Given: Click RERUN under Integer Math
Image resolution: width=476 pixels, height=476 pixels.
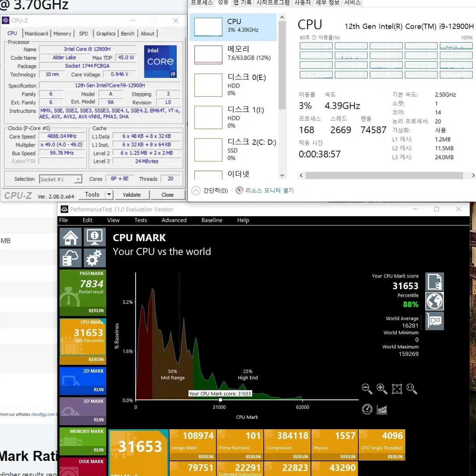Looking at the screenshot, I should pyautogui.click(x=206, y=457).
